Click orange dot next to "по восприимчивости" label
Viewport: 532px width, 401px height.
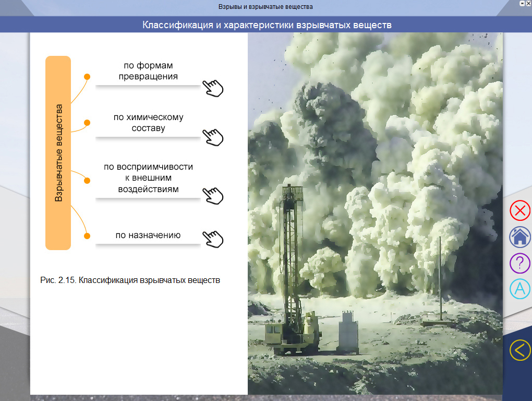pyautogui.click(x=87, y=181)
